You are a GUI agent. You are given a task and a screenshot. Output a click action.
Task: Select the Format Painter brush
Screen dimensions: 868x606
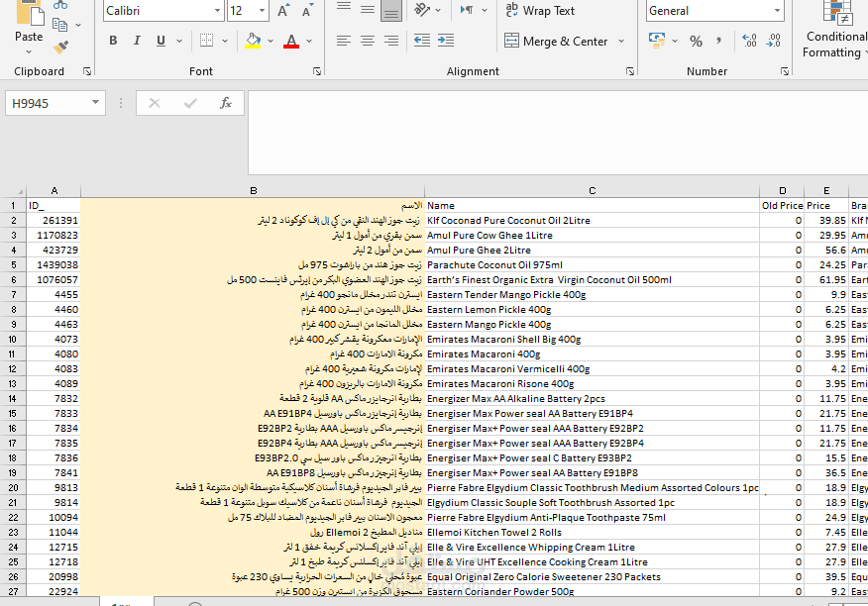tap(60, 48)
